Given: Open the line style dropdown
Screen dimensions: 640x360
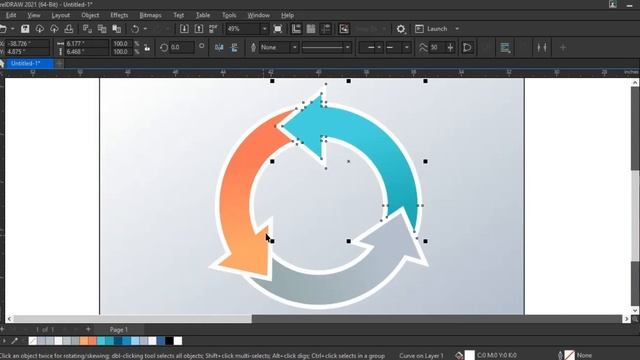Looking at the screenshot, I should (x=347, y=47).
